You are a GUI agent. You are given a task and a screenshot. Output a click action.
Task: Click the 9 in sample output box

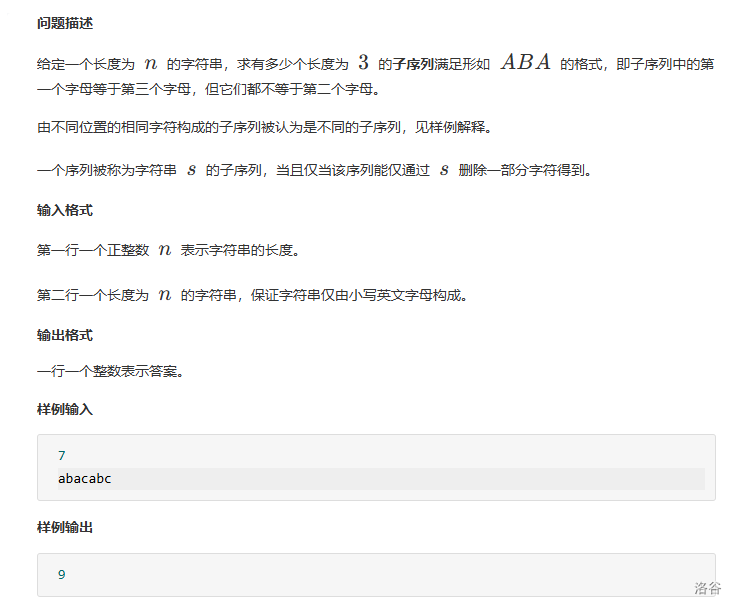coord(61,575)
